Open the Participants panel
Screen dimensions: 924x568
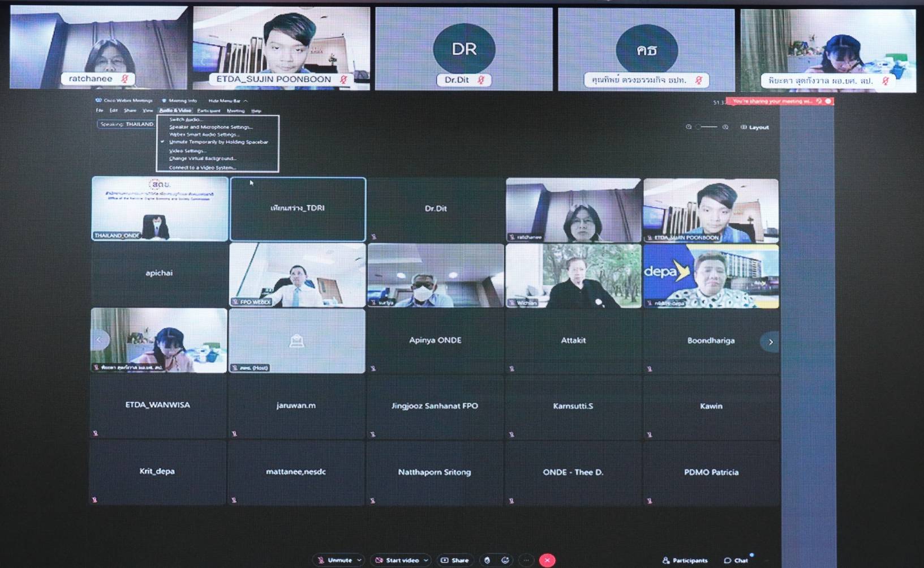tap(685, 560)
